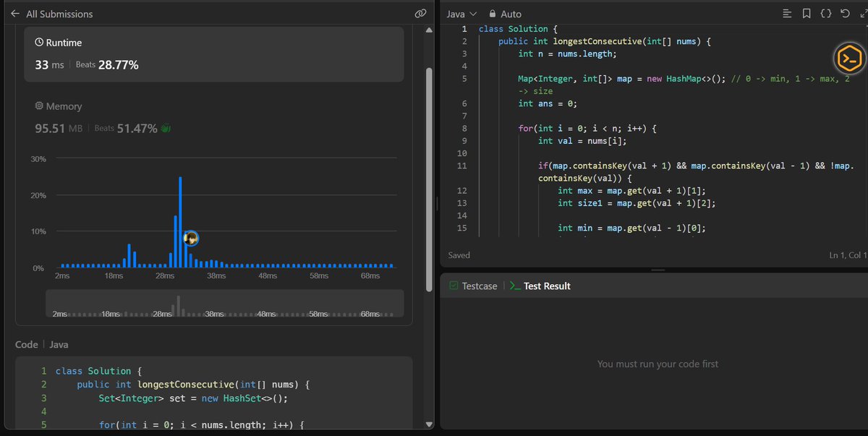The height and width of the screenshot is (436, 868).
Task: Click 'Beats 51.47%' memory text
Action: click(x=126, y=128)
